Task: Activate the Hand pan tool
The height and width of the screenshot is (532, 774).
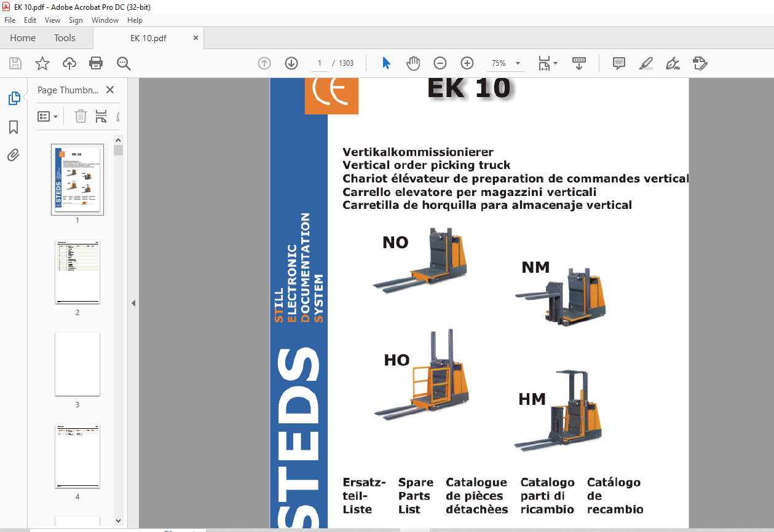Action: [x=413, y=63]
